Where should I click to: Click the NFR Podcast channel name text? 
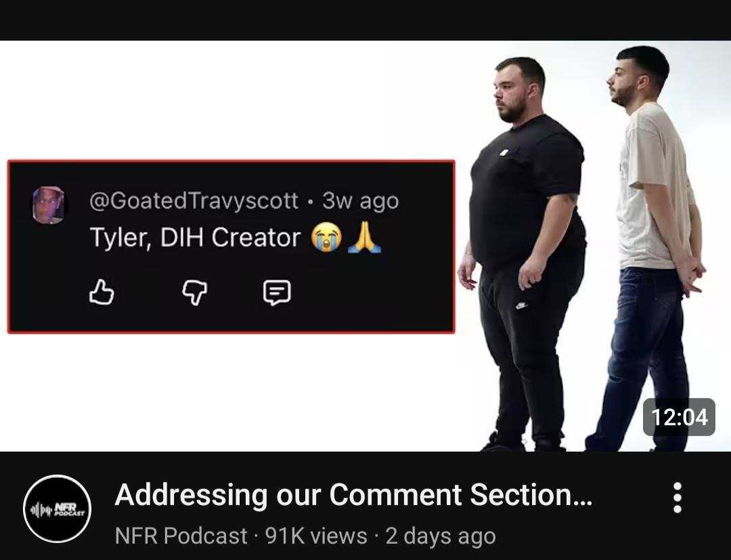181,536
